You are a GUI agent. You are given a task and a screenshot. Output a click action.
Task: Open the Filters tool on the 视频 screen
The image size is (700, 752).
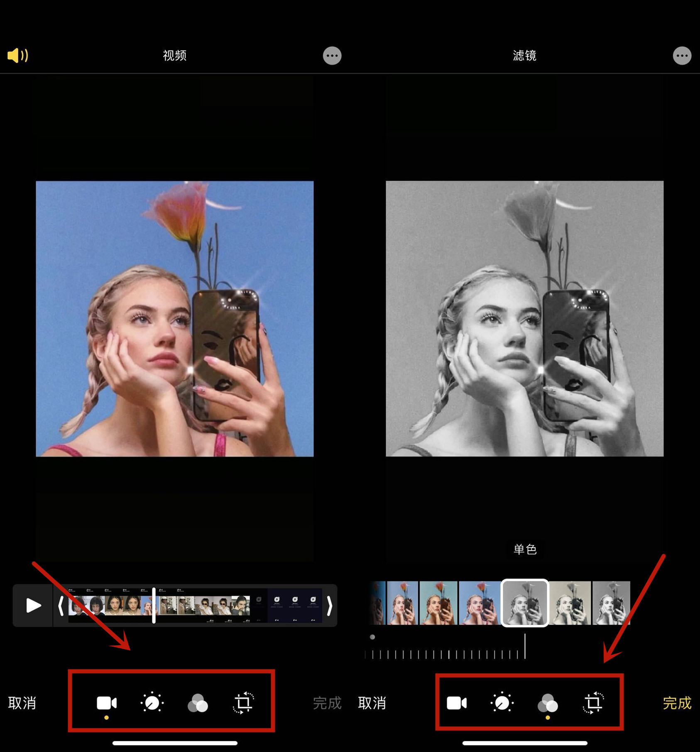tap(198, 703)
